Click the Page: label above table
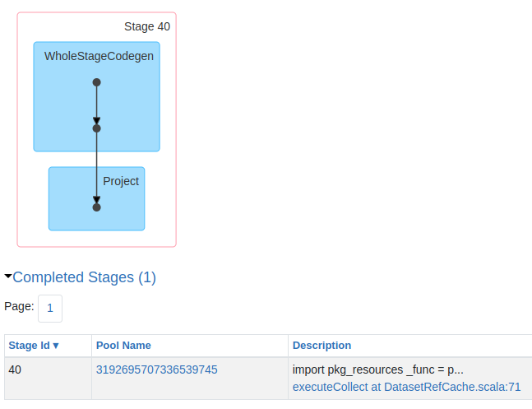 tap(19, 306)
